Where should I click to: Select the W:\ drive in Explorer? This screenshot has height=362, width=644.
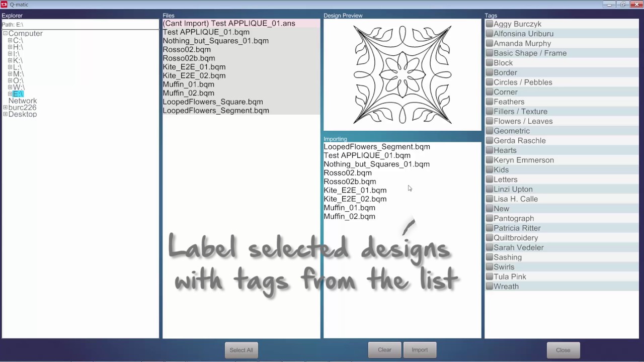19,87
